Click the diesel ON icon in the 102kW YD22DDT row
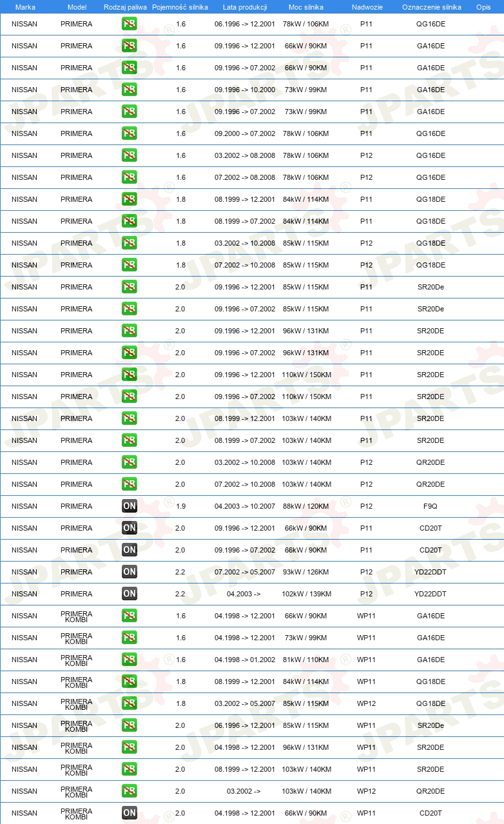The height and width of the screenshot is (824, 504). pos(129,594)
